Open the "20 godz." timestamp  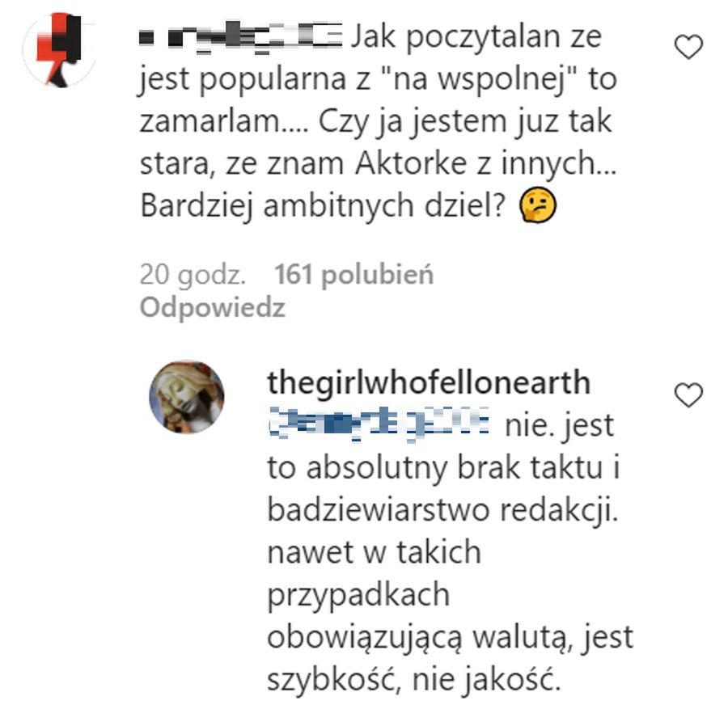point(193,274)
